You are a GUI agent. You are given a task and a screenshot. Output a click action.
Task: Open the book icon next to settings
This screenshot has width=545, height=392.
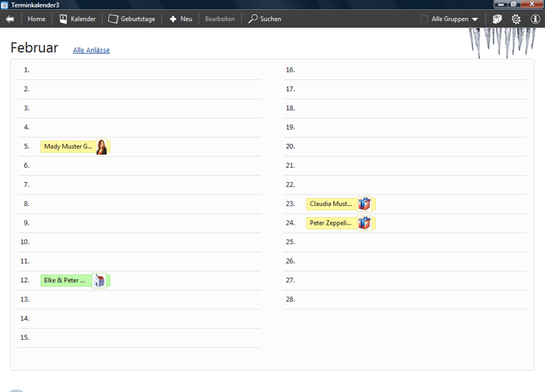pyautogui.click(x=497, y=19)
